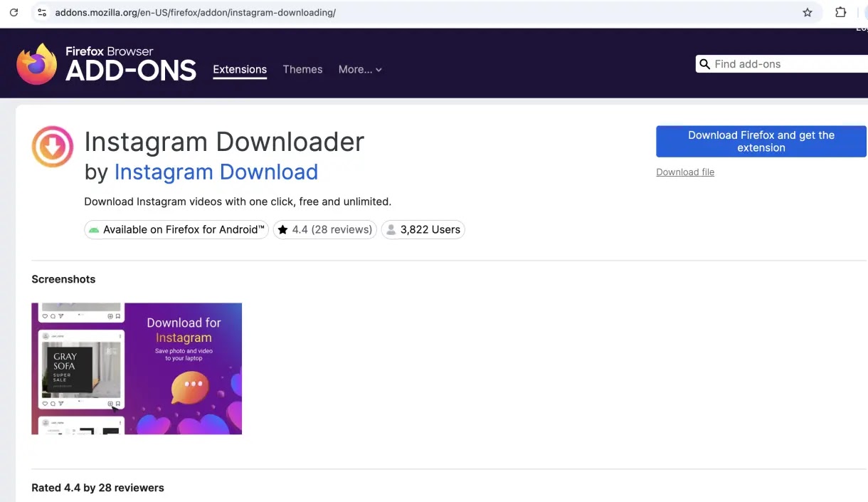Screen dimensions: 868x502
Task: Open the More... dropdown menu
Action: coord(359,69)
